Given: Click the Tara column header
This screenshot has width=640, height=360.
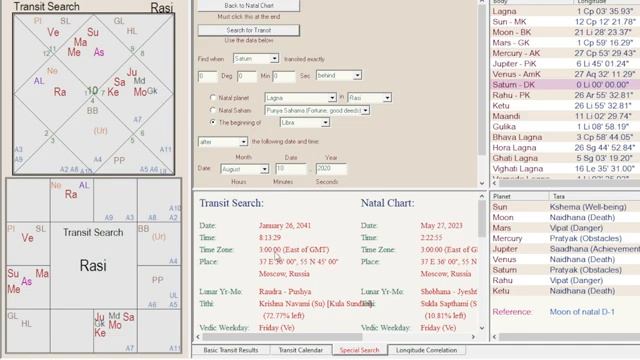Looking at the screenshot, I should [594, 196].
